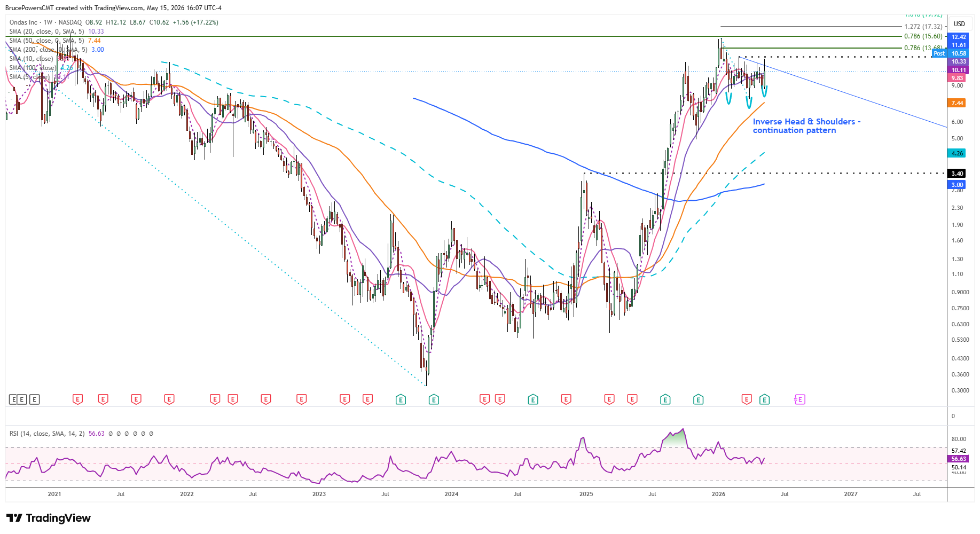Click the pink 9.83 price label
The width and height of the screenshot is (980, 534).
[x=957, y=78]
